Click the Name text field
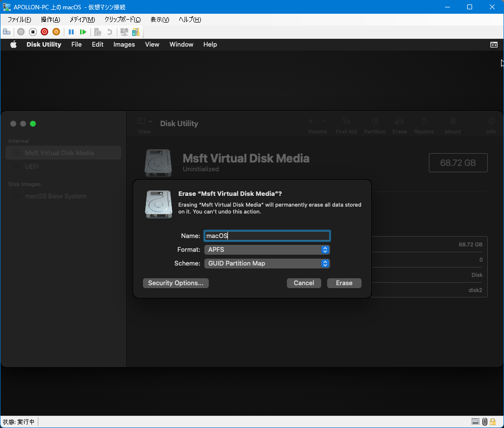The height and width of the screenshot is (428, 504). 267,236
